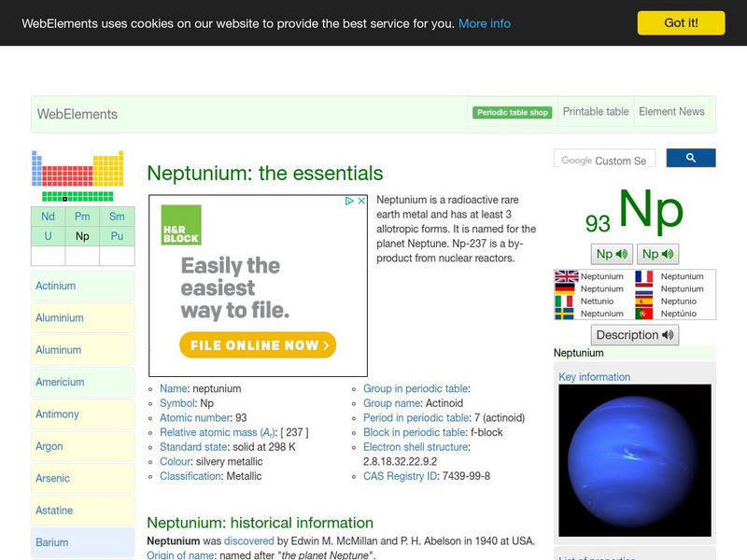The height and width of the screenshot is (560, 747).
Task: Select the Swedish flag icon
Action: pyautogui.click(x=564, y=313)
